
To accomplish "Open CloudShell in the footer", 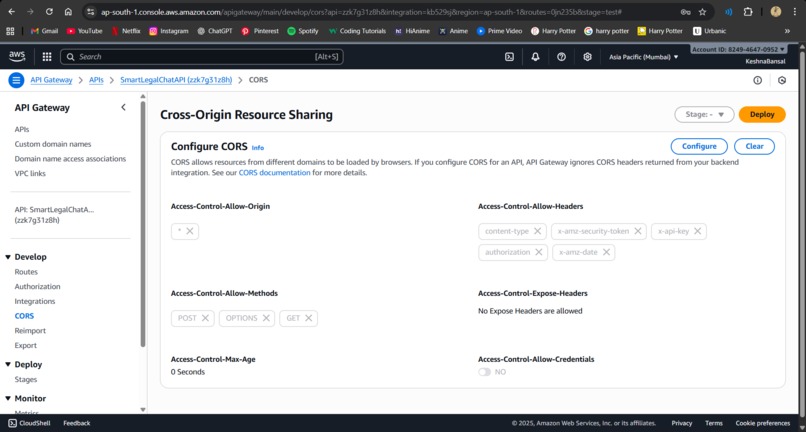I will point(28,423).
